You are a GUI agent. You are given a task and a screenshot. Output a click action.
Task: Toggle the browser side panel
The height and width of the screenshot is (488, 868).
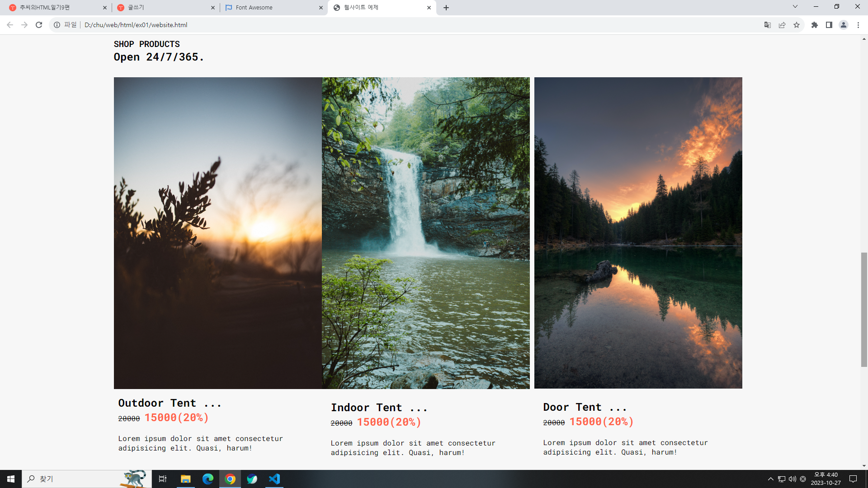tap(829, 25)
